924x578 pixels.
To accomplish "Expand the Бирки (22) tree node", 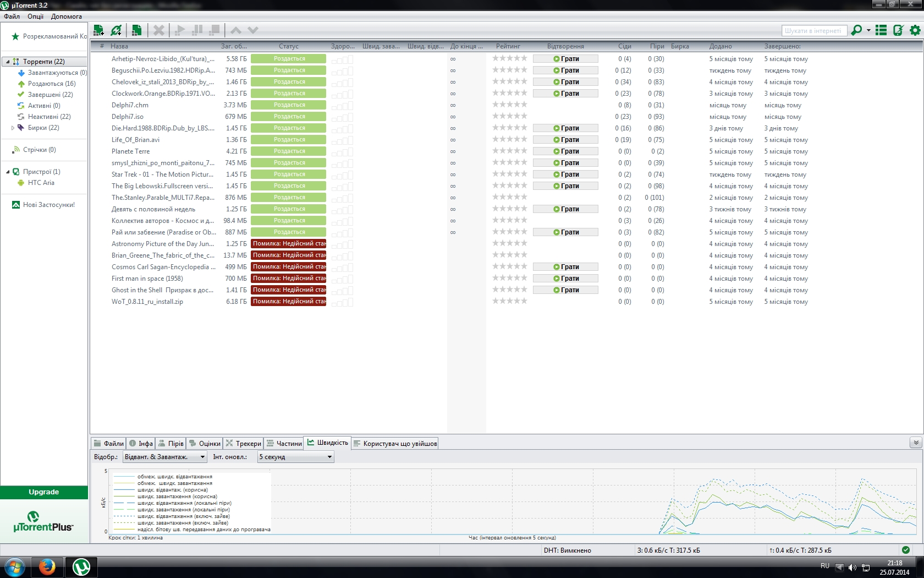I will point(13,128).
